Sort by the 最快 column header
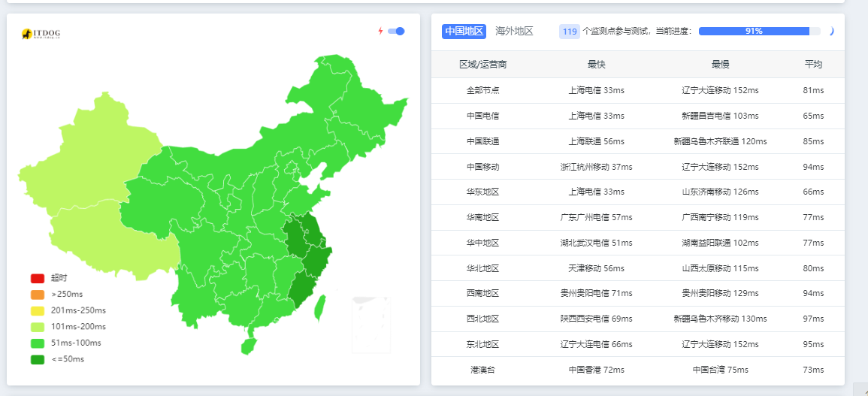868x396 pixels. (596, 65)
